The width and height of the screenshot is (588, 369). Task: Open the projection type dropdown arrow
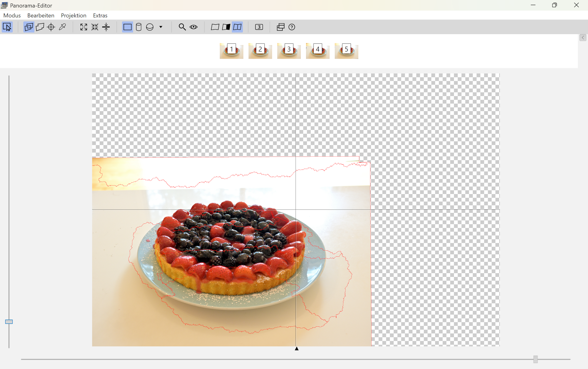tap(161, 27)
